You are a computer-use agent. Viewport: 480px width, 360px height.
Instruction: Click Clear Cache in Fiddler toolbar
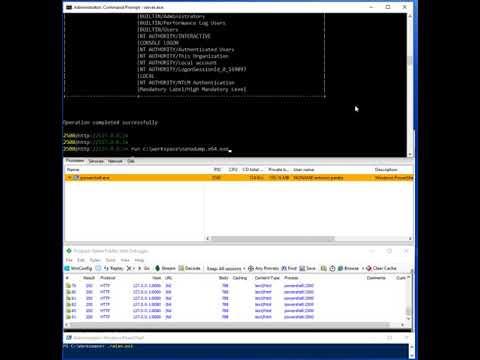[381, 268]
